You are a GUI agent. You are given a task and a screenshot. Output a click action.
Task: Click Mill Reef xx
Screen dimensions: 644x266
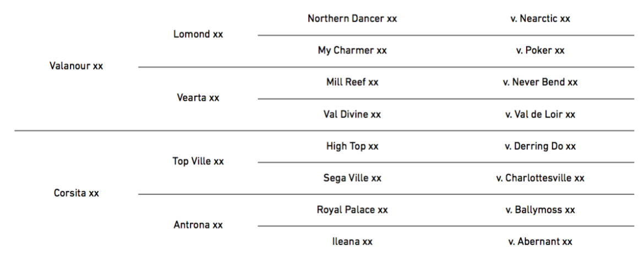click(352, 82)
